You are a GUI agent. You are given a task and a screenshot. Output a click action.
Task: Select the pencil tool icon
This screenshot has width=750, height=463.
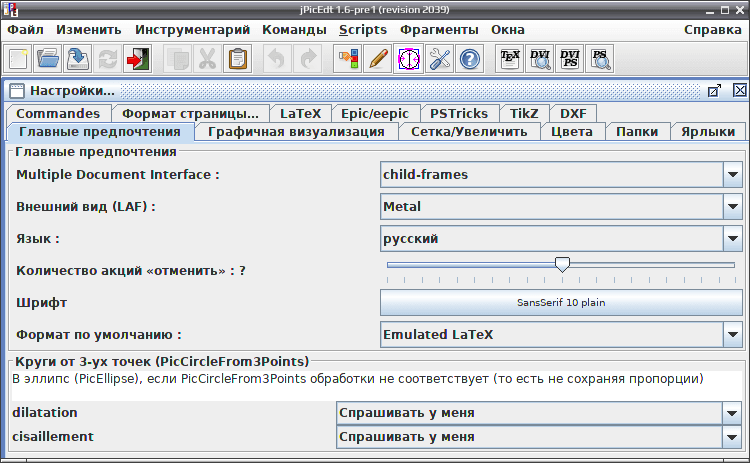click(x=378, y=59)
